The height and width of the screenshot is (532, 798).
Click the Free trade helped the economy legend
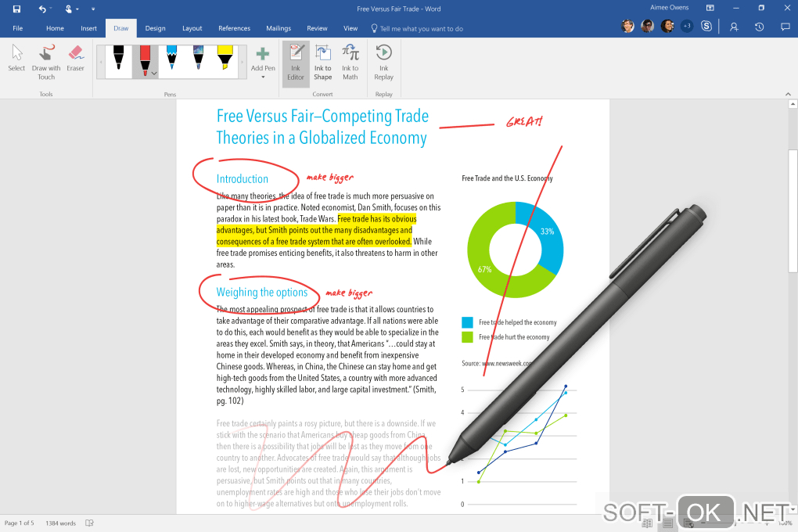[509, 322]
